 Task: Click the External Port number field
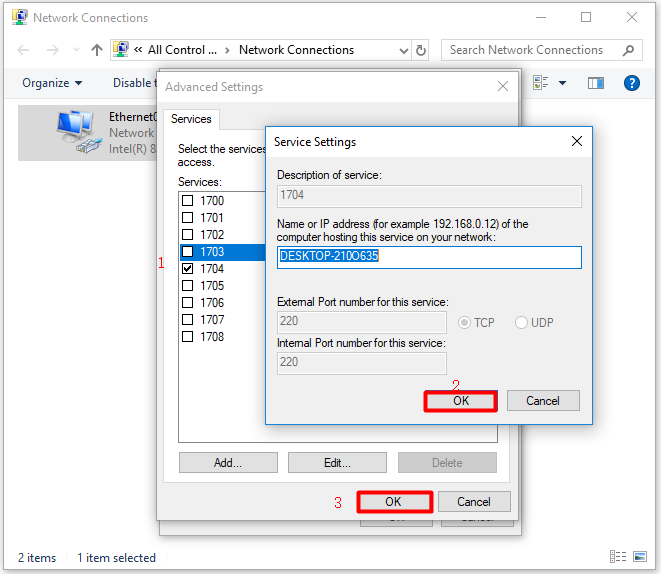point(362,322)
